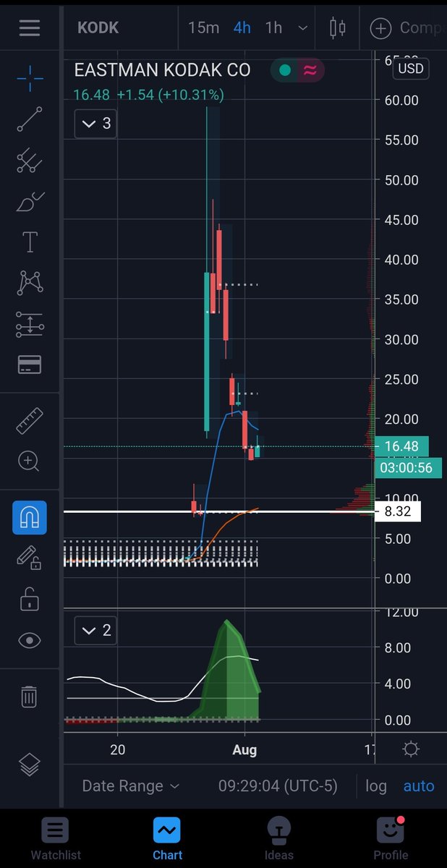Toggle the magnet snap mode

tap(30, 517)
